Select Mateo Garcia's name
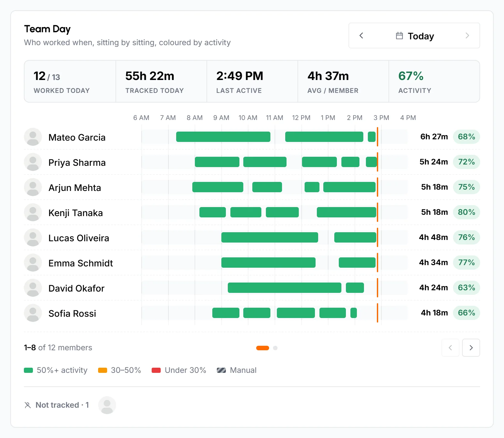Screen dimensions: 504x438 click(77, 137)
